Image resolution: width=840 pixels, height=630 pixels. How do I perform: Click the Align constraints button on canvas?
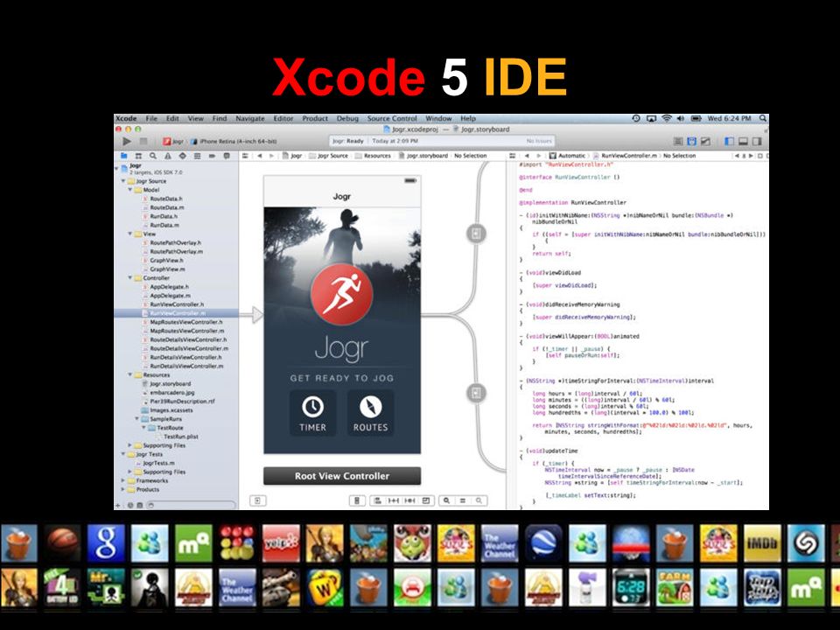[x=378, y=500]
